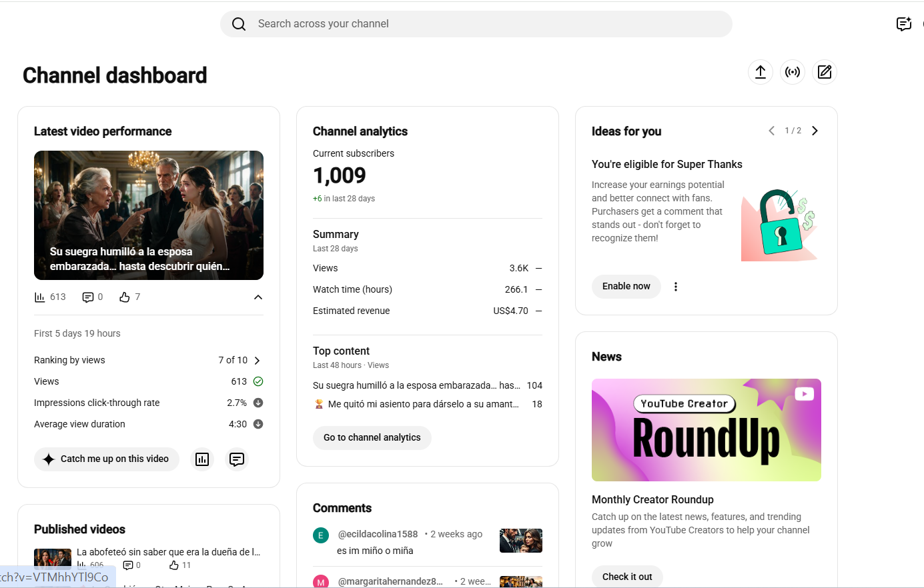The width and height of the screenshot is (924, 588).
Task: Click Watch time (hours) 266.1 value
Action: coord(516,289)
